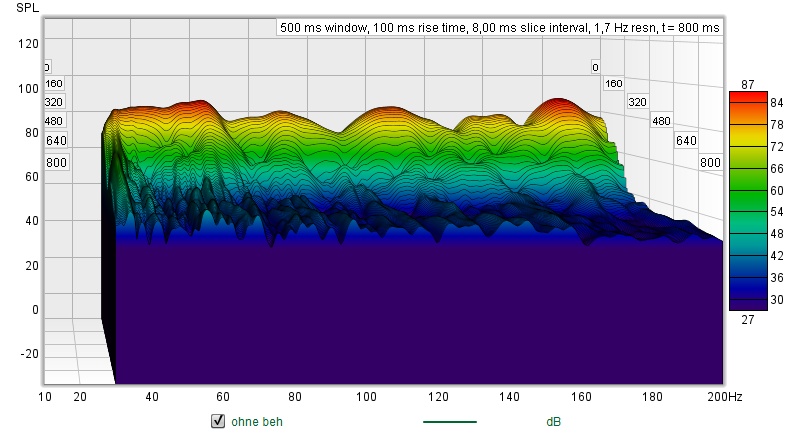Click the 27 minimum value below the color scale
Image resolution: width=800 pixels, height=436 pixels.
tap(747, 320)
